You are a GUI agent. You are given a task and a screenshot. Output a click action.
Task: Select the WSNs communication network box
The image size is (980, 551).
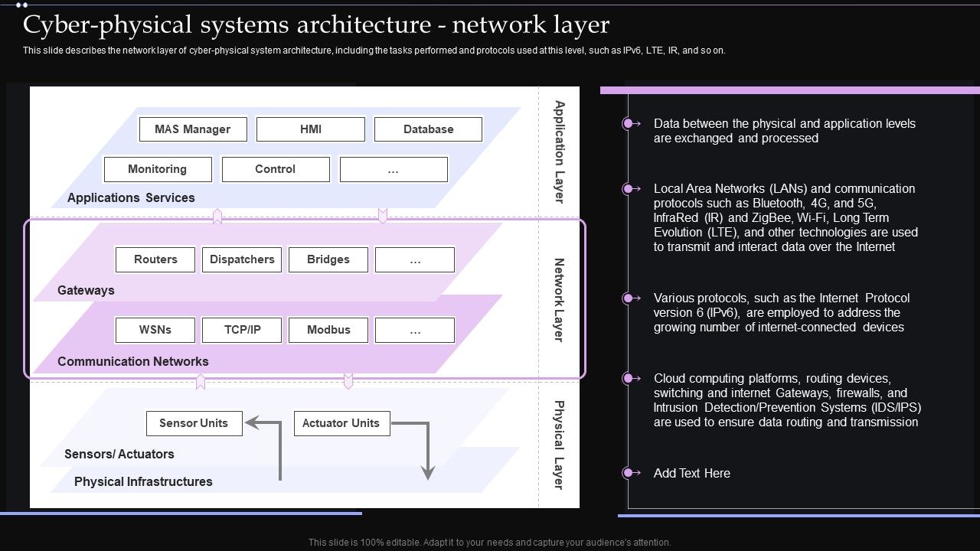point(155,330)
